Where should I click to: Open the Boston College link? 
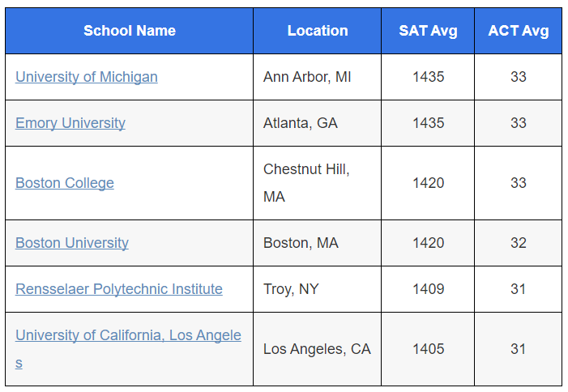[x=64, y=183]
